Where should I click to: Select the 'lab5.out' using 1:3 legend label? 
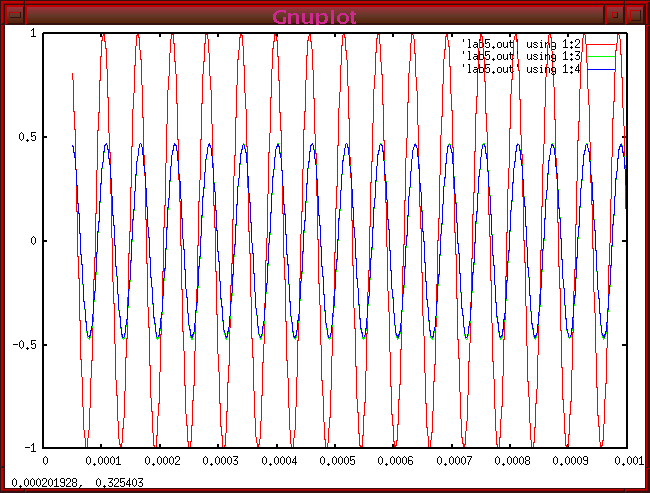520,57
